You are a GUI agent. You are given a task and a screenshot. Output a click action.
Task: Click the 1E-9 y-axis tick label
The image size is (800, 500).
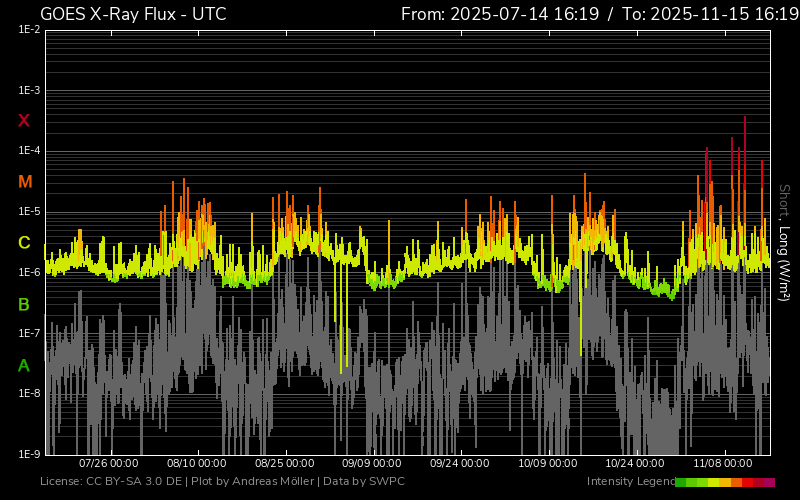[29, 454]
